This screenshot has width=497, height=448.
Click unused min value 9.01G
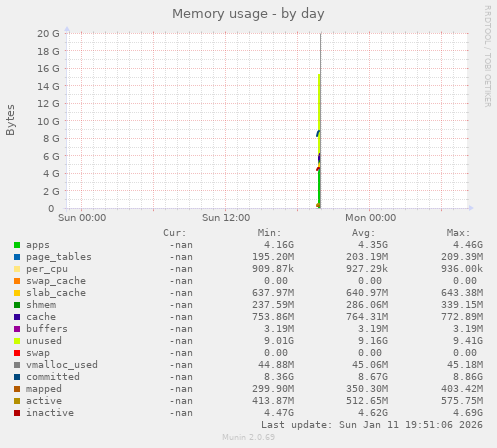[279, 341]
